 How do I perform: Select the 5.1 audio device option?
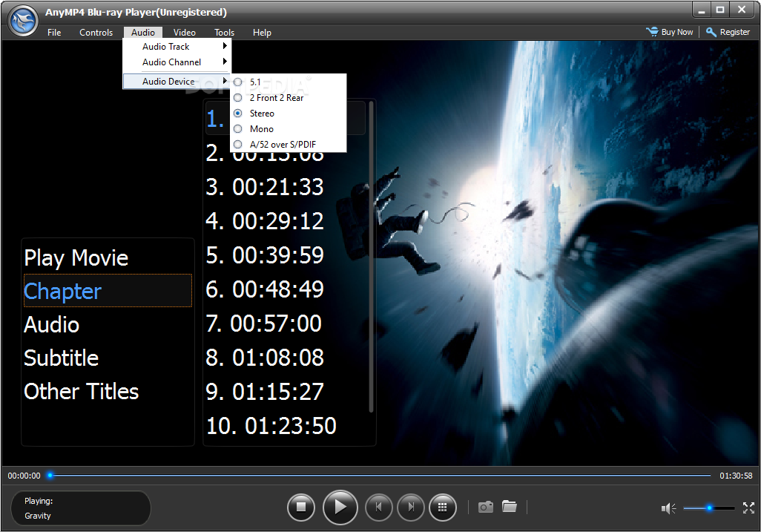pyautogui.click(x=289, y=82)
